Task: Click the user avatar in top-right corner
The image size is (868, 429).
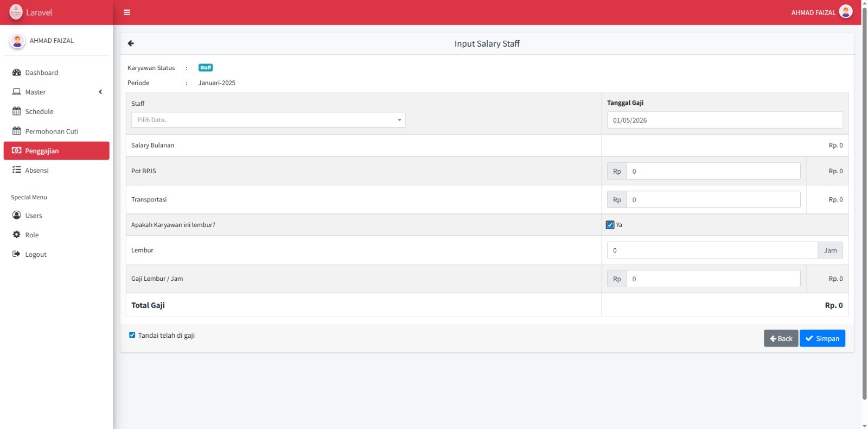Action: pyautogui.click(x=845, y=12)
